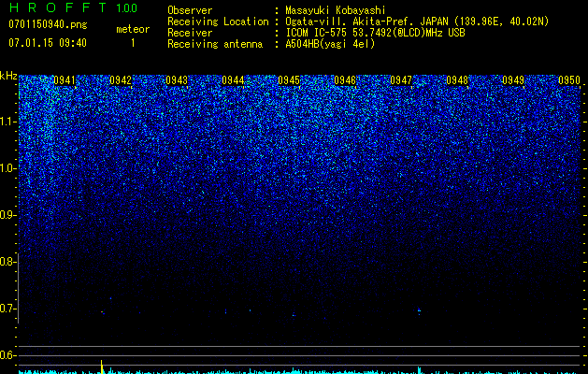588x374 pixels.
Task: Click the Observer label
Action: pos(190,10)
